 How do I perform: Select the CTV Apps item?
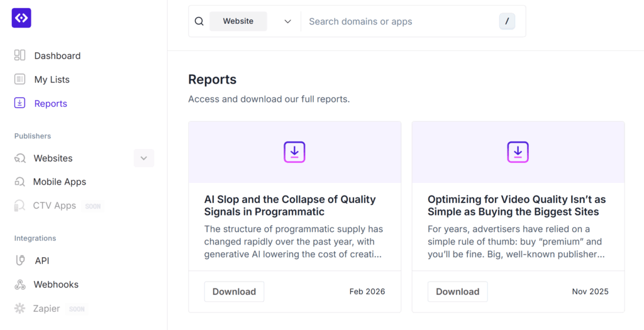click(x=55, y=205)
